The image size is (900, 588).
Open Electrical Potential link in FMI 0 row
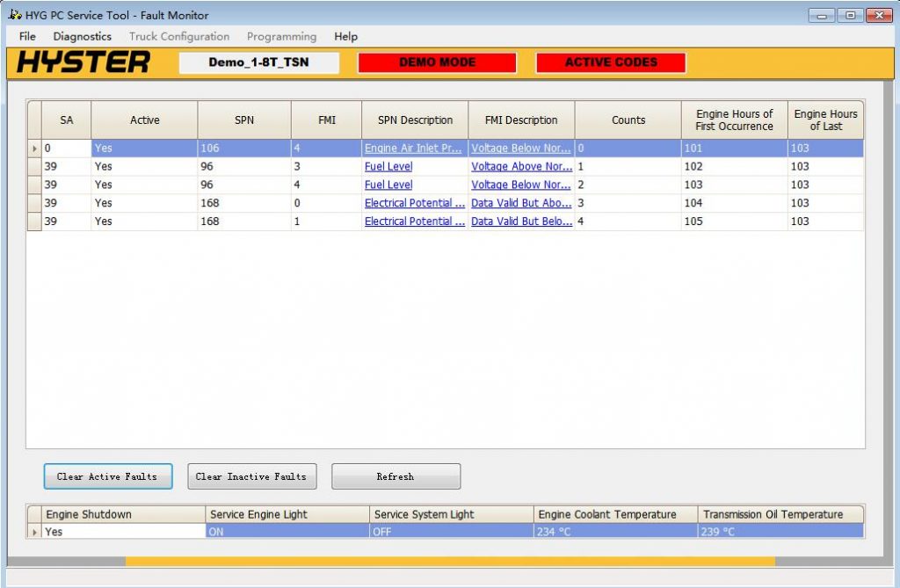tap(415, 203)
